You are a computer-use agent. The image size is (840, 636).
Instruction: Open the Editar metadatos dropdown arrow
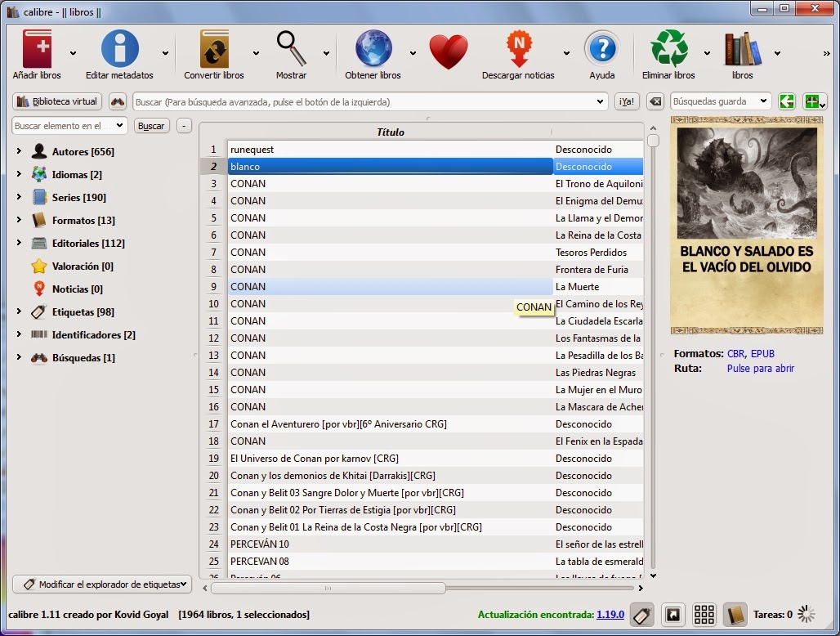pos(165,53)
